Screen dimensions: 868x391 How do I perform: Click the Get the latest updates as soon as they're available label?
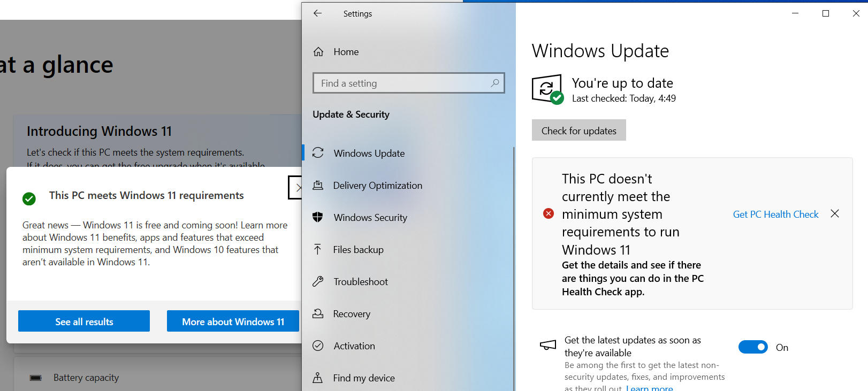(x=633, y=347)
